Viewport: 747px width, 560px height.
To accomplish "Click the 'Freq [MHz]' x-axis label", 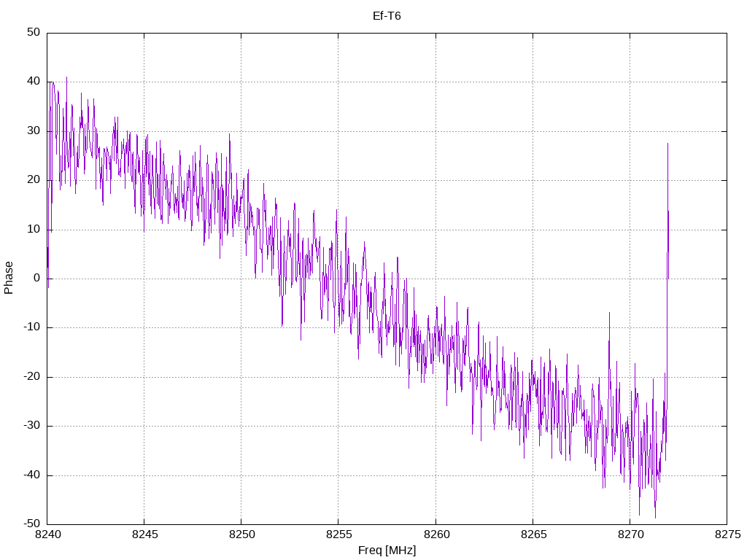I will click(387, 551).
